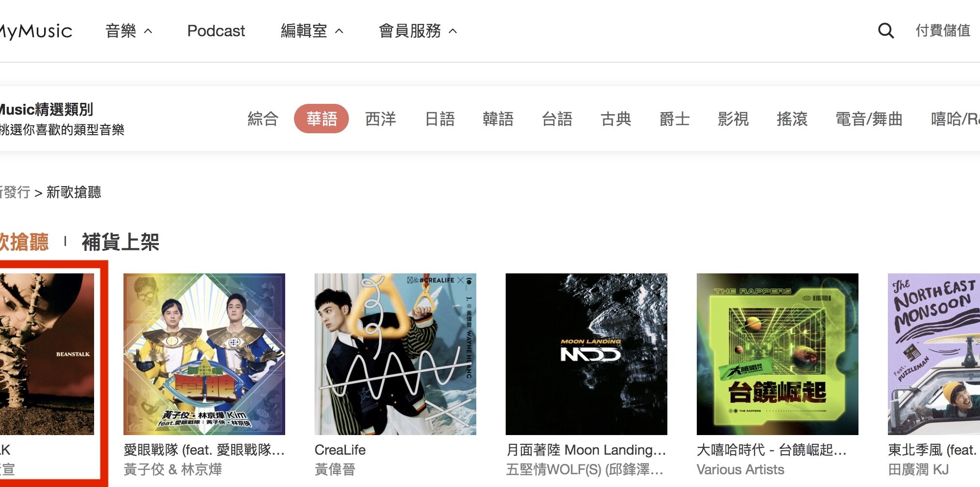Image resolution: width=980 pixels, height=487 pixels.
Task: Expand the 編輯室 dropdown menu
Action: pyautogui.click(x=312, y=31)
